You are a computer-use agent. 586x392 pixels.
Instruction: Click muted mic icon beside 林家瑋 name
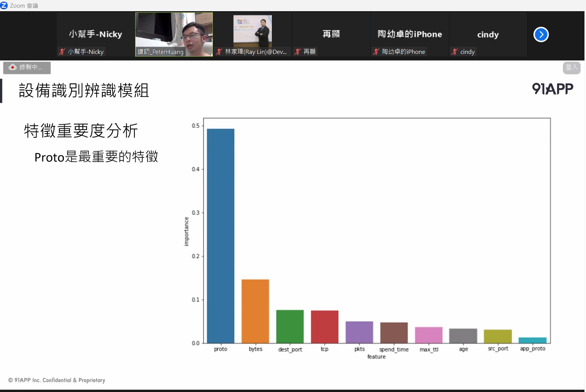tap(219, 52)
